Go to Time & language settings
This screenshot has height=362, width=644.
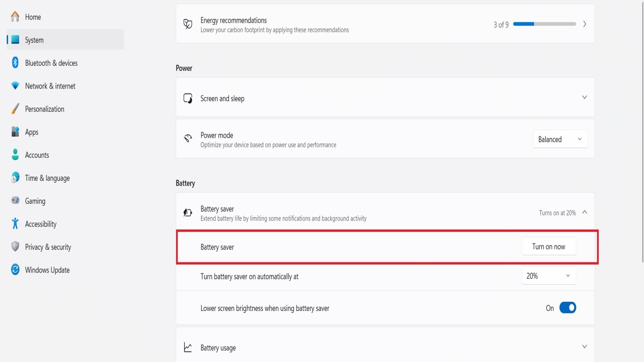[x=47, y=178]
